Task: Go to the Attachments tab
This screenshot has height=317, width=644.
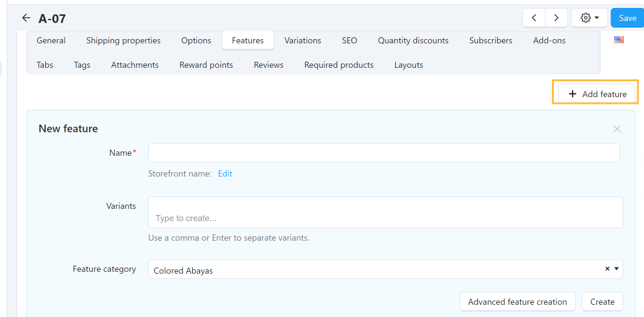Action: [x=135, y=65]
